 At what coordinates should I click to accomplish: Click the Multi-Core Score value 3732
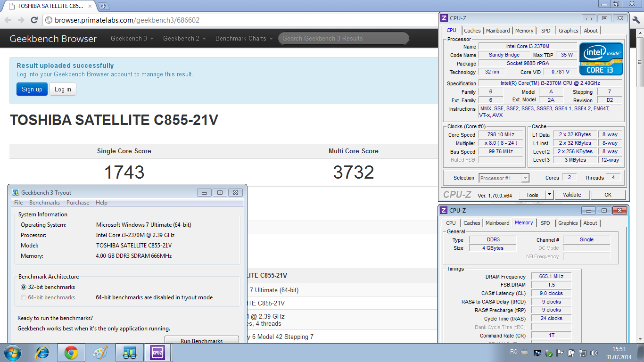tap(354, 173)
